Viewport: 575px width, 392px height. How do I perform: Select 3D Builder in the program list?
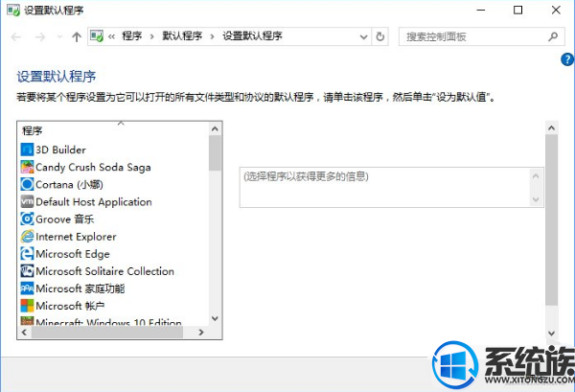coord(60,150)
